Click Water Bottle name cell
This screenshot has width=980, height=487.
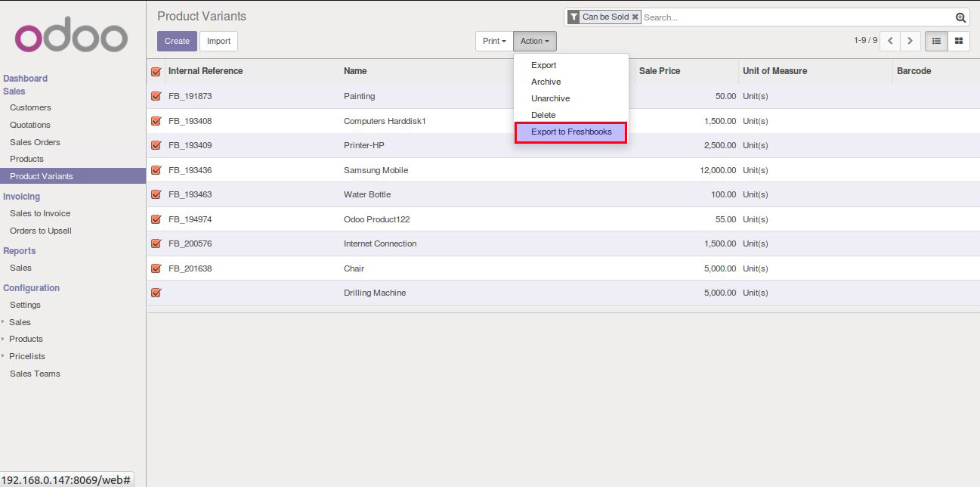pos(367,194)
